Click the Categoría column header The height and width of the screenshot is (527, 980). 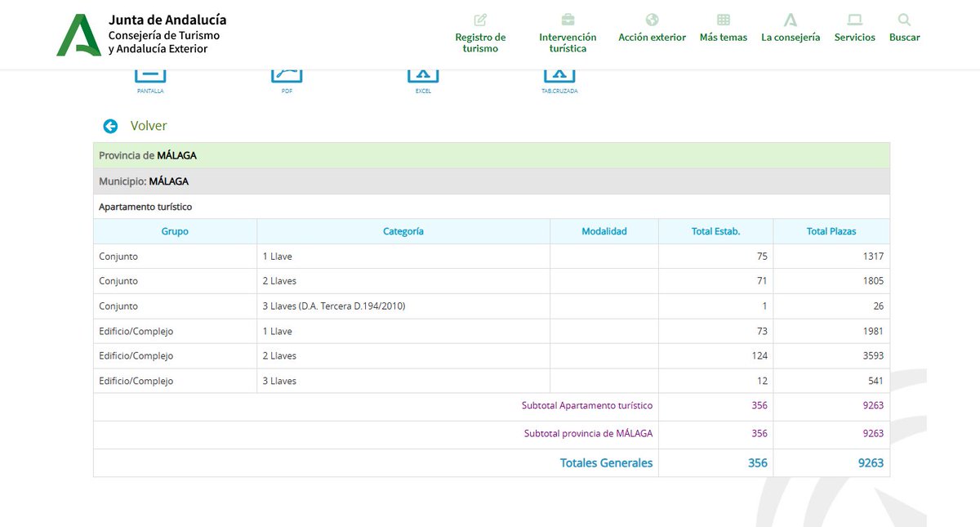pos(403,231)
